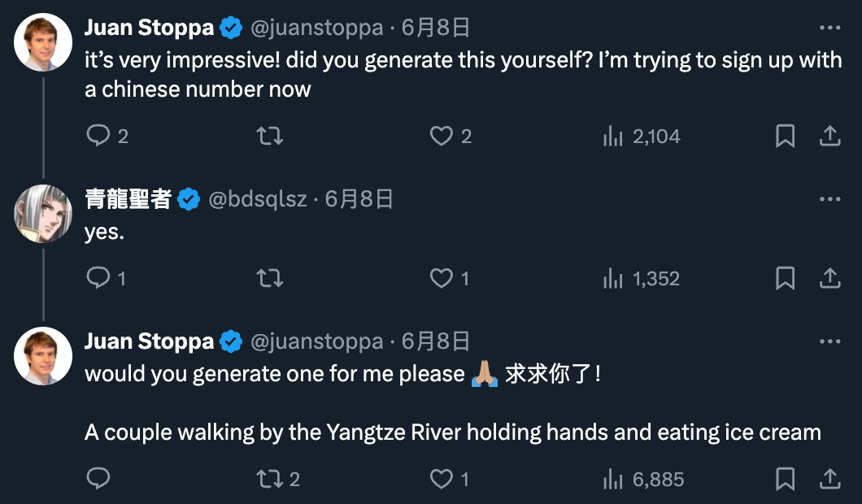Open @bdsqlsz profile handle link
The height and width of the screenshot is (504, 862).
258,199
